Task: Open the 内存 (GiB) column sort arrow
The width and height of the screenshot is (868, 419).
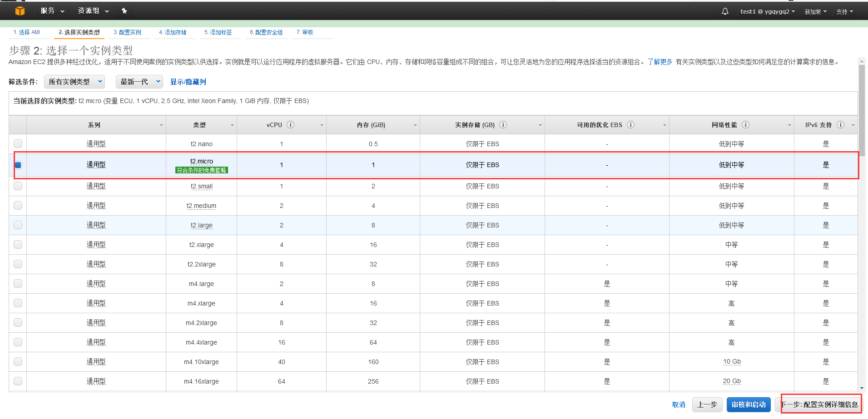Action: 415,125
